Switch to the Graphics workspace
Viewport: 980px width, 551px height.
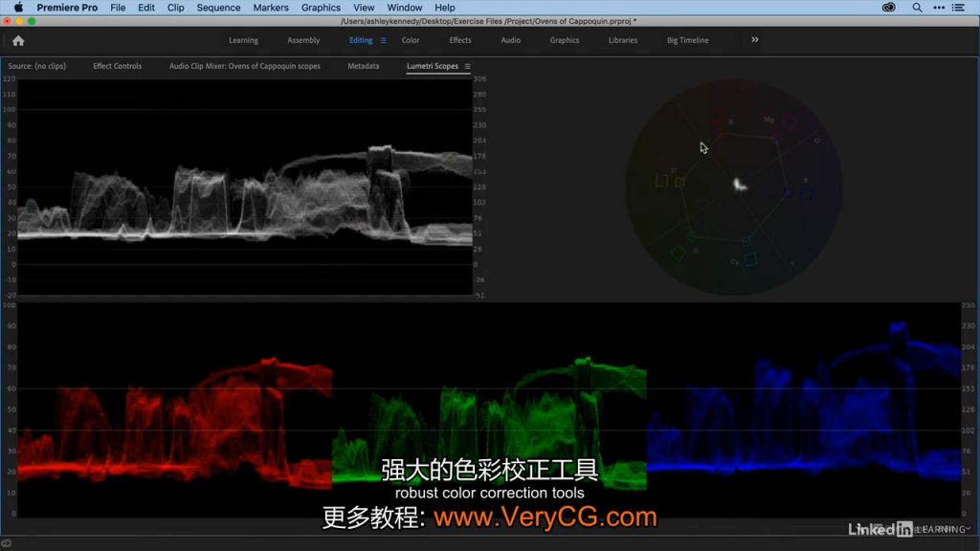565,40
